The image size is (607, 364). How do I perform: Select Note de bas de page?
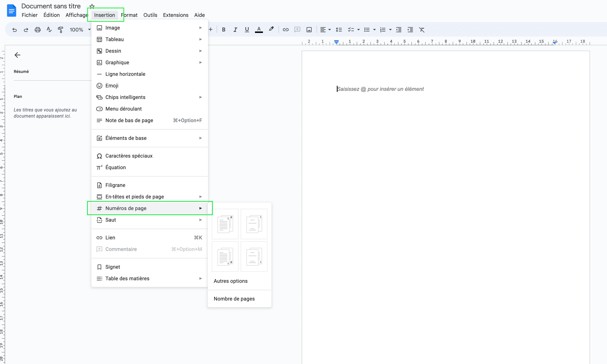coord(130,120)
